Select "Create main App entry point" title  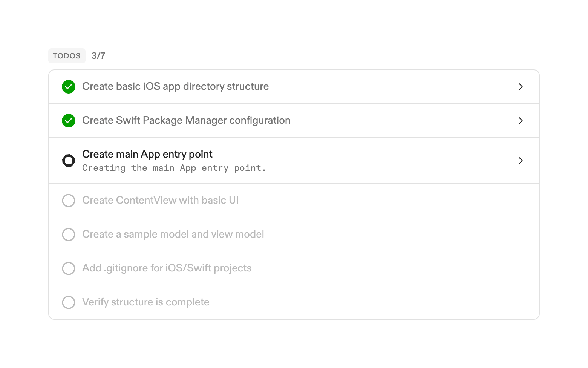point(147,154)
